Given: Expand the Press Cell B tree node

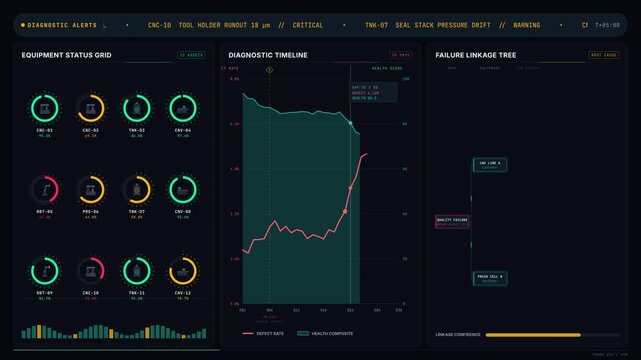Looking at the screenshot, I should [490, 278].
